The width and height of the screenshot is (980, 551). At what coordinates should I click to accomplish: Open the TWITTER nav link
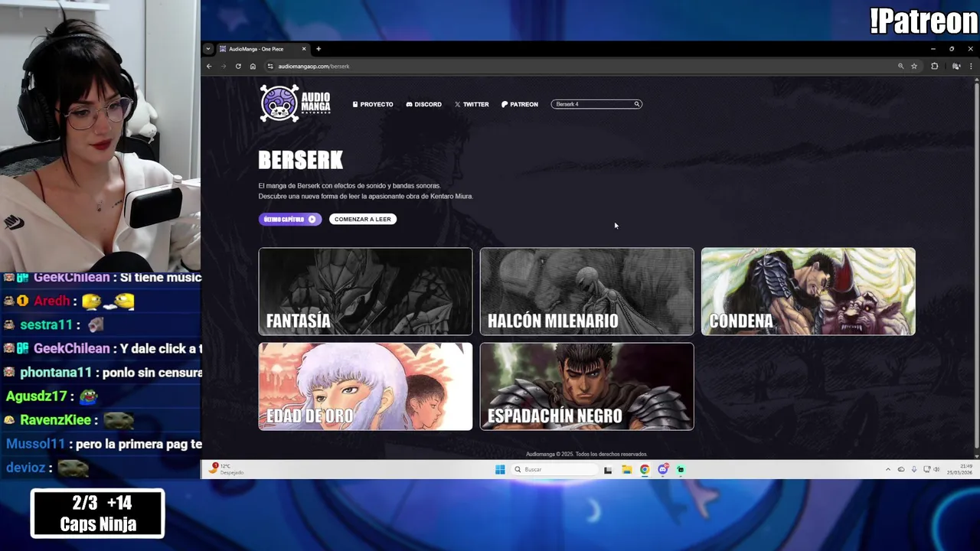(x=472, y=104)
